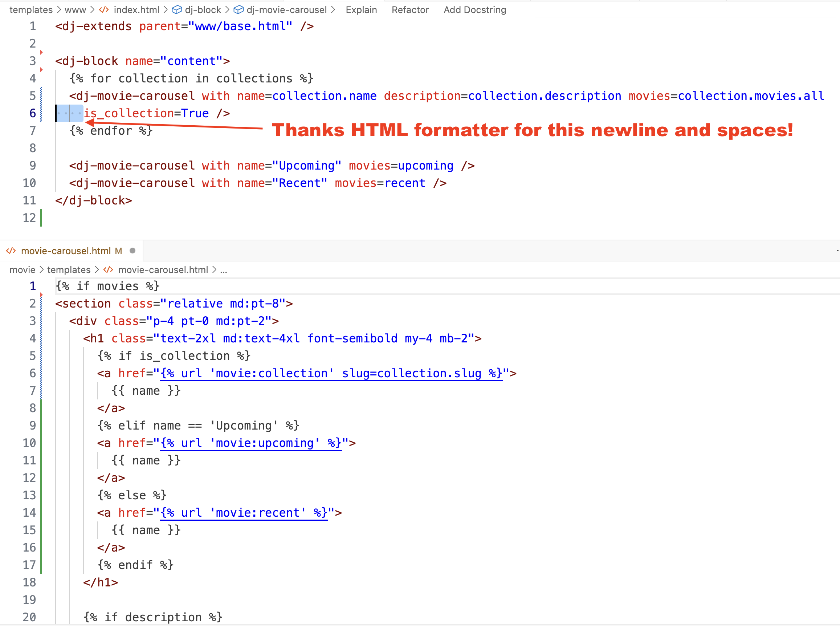The width and height of the screenshot is (840, 626).
Task: Select the movie-carousel.html editor tab
Action: 65,251
